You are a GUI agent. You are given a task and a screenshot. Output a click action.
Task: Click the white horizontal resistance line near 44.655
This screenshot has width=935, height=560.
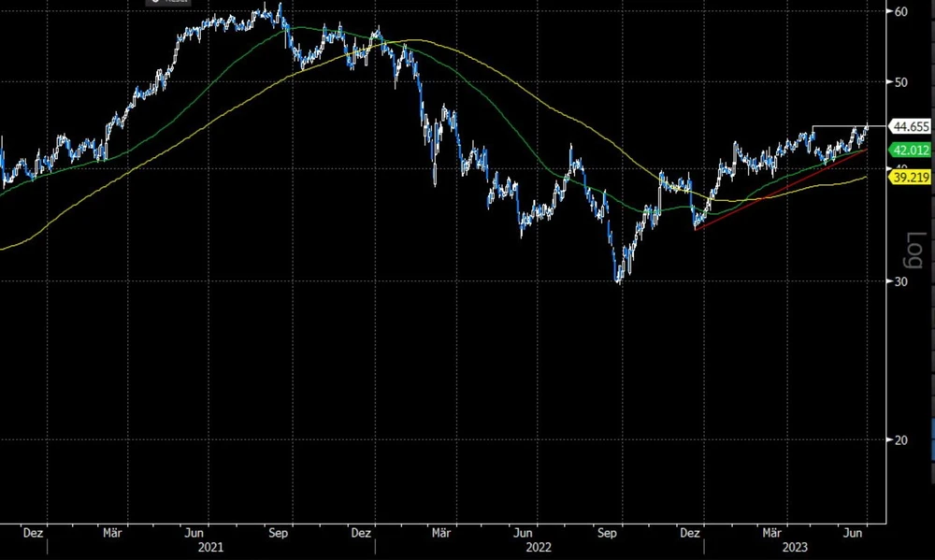(x=837, y=125)
